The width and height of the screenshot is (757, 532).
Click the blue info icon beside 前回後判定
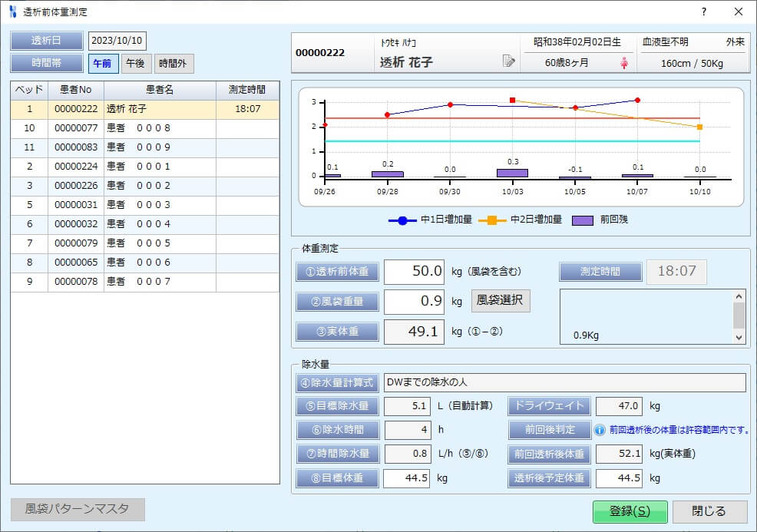tap(600, 430)
